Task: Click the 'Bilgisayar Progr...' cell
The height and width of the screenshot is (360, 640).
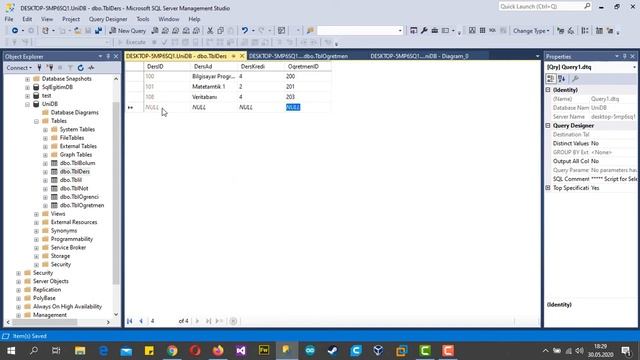Action: [214, 76]
